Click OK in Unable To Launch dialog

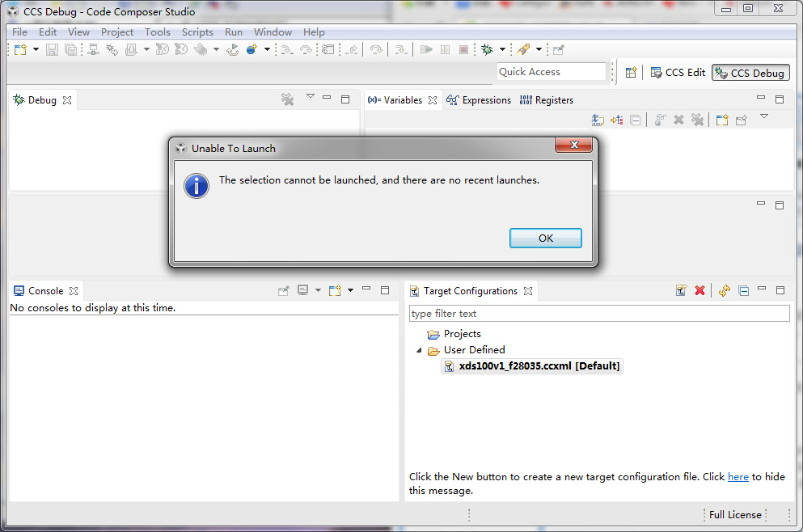coord(545,238)
